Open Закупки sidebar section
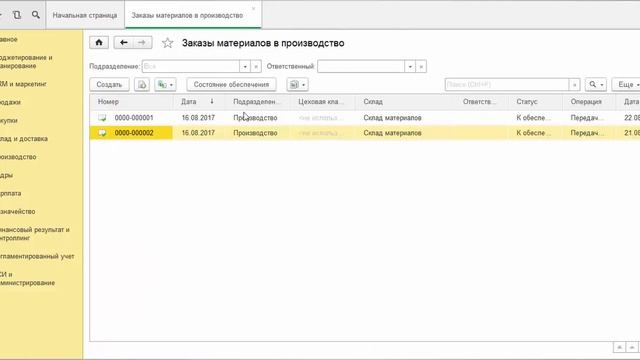640x360 pixels. pyautogui.click(x=9, y=121)
